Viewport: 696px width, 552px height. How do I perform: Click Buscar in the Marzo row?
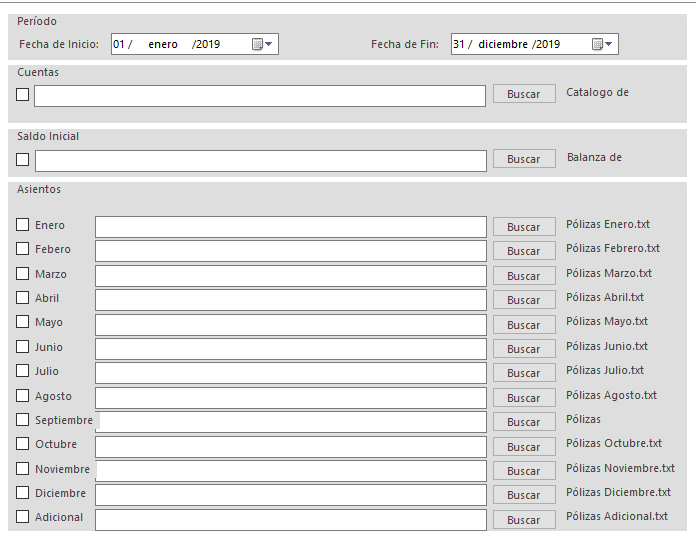[523, 276]
